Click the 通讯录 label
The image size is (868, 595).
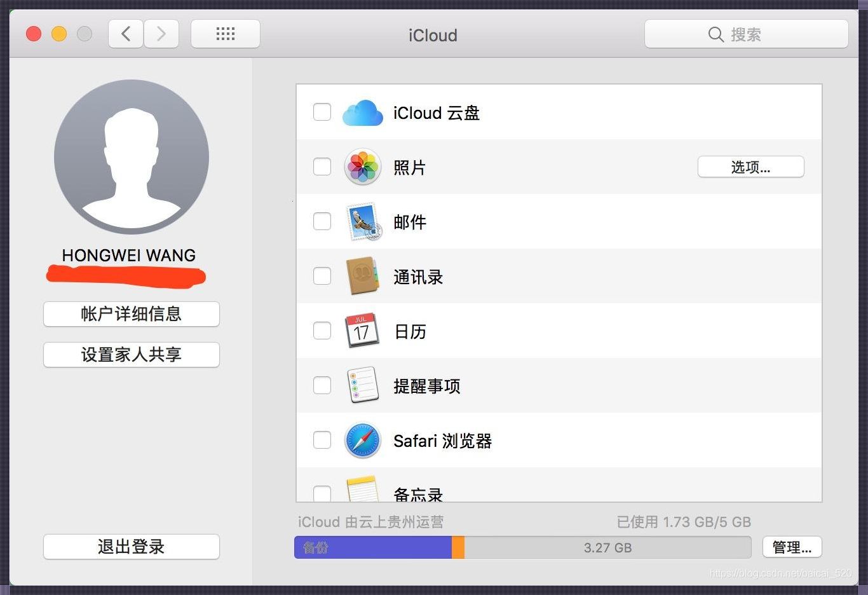click(x=418, y=277)
